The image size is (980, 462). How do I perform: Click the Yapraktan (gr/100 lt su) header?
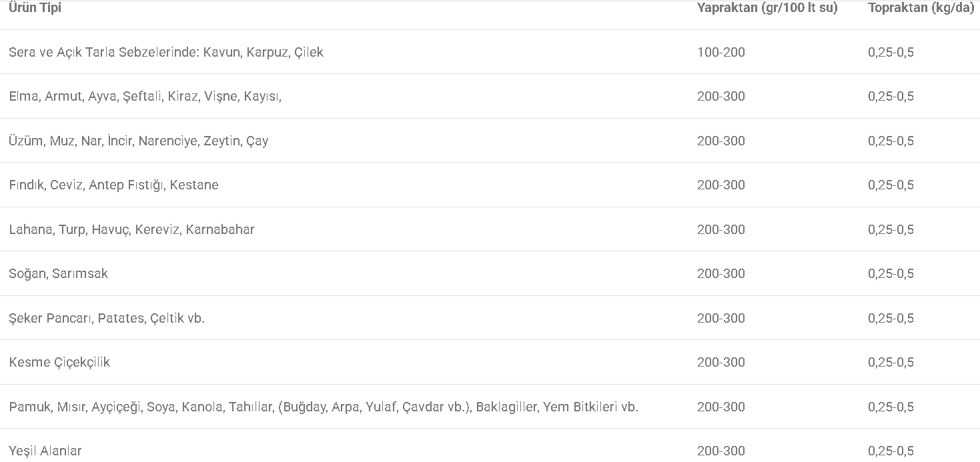coord(767,8)
